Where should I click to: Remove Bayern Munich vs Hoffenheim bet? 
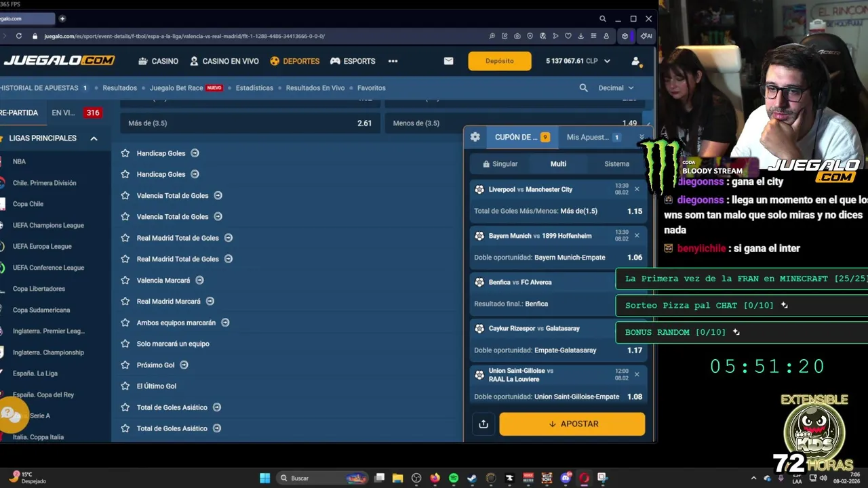tap(637, 236)
